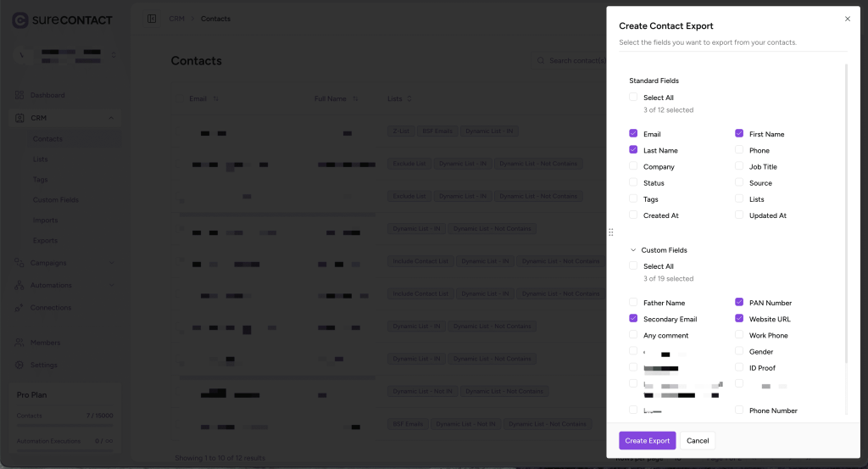Click the sidebar toggle icon beside the breadcrumb
The width and height of the screenshot is (868, 469).
[152, 19]
